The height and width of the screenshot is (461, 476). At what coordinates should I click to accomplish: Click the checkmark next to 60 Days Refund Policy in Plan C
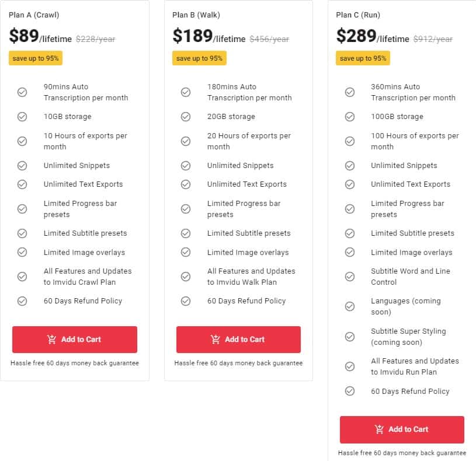point(350,392)
